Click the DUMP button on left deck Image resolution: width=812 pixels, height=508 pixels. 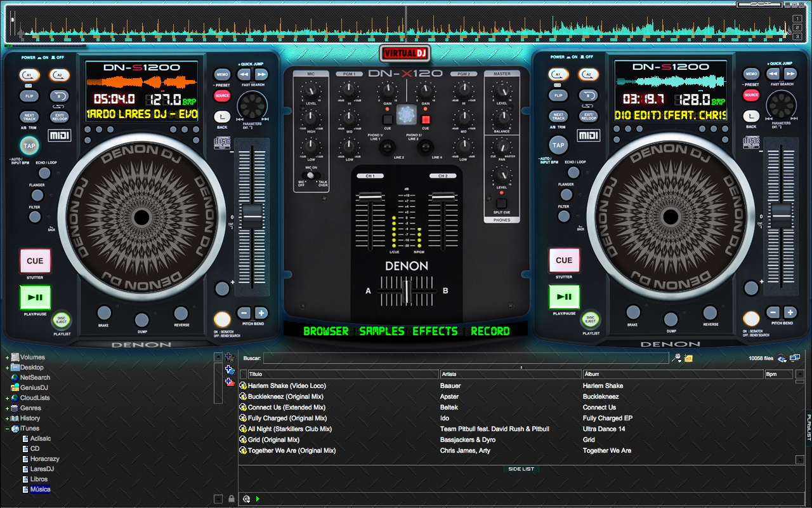[142, 319]
